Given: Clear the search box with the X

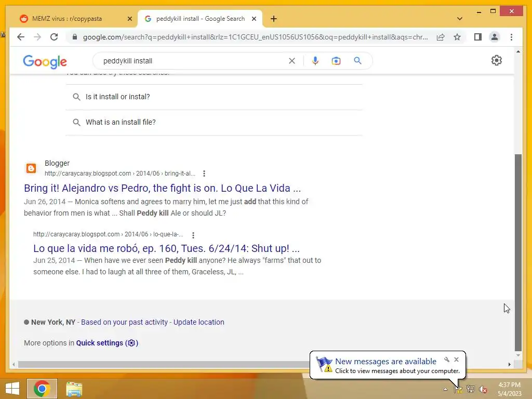Looking at the screenshot, I should point(292,61).
